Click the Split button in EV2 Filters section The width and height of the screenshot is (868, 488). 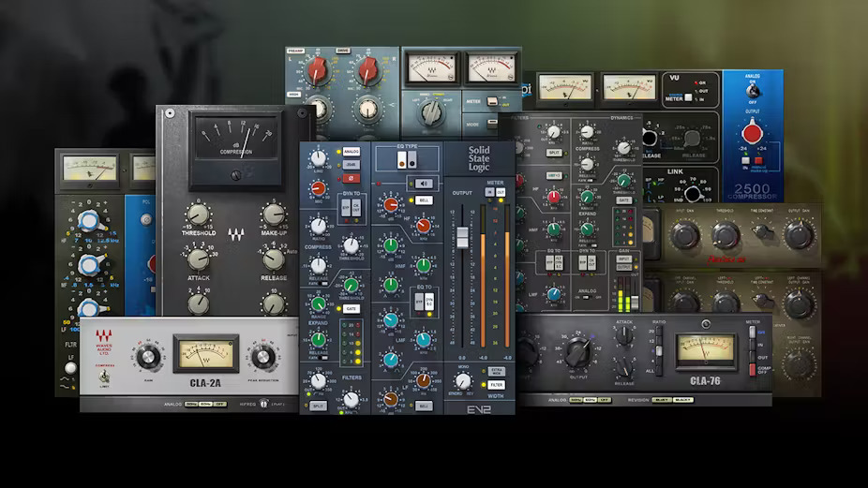(320, 407)
